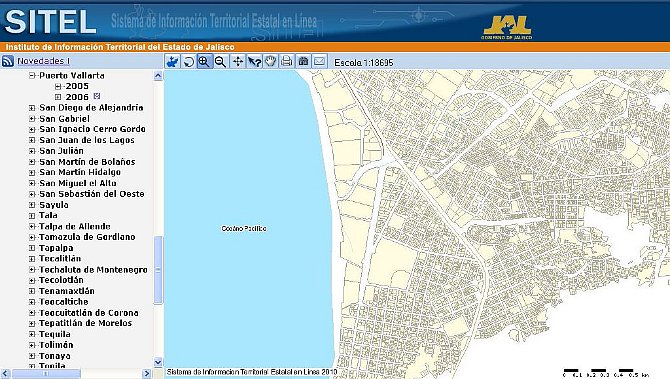Collapse the Puerto Vallarta tree node
Image resolution: width=670 pixels, height=379 pixels.
pos(32,76)
